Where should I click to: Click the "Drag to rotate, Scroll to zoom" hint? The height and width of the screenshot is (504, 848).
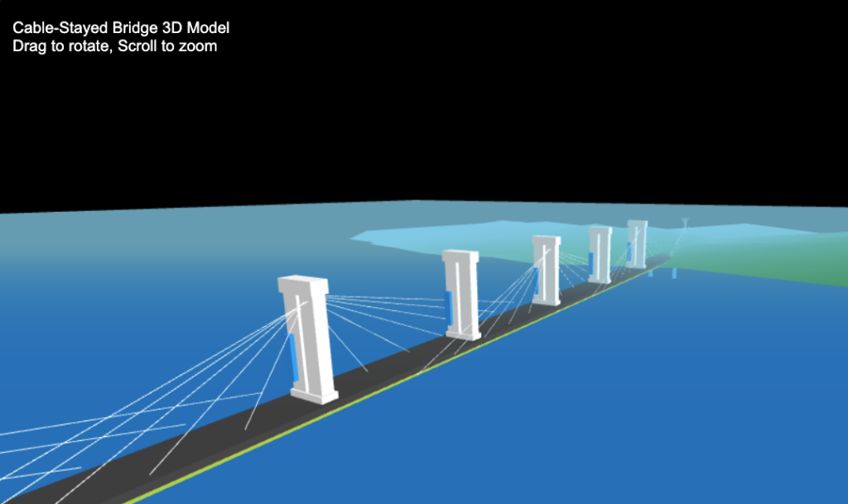click(114, 46)
